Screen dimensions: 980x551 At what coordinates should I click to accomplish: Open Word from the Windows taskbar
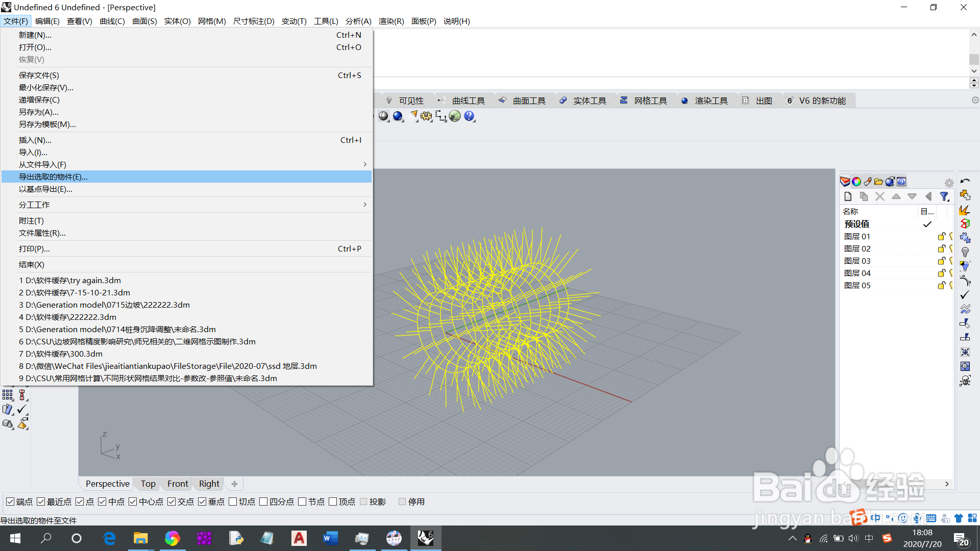tap(330, 538)
